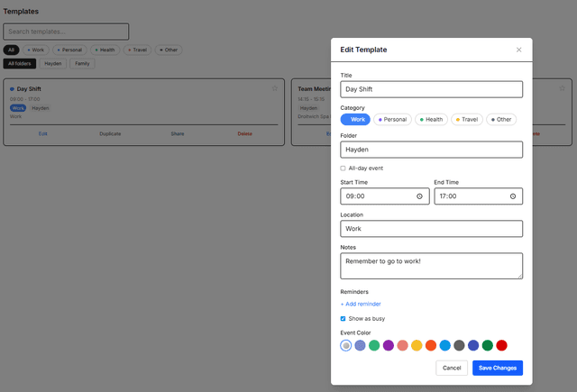Open the Start Time clock picker

[419, 196]
